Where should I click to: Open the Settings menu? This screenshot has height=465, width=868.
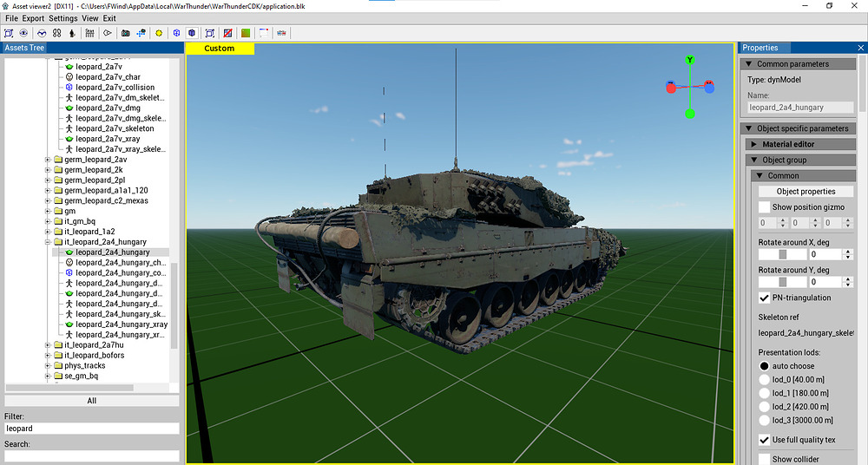tap(63, 18)
